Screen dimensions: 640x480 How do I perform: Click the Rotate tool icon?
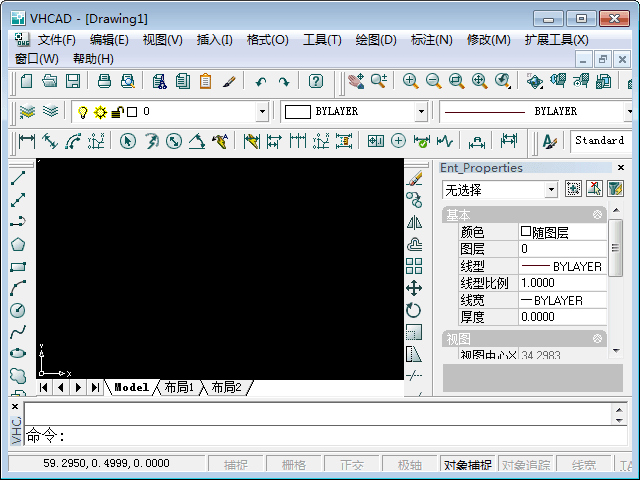tap(414, 310)
